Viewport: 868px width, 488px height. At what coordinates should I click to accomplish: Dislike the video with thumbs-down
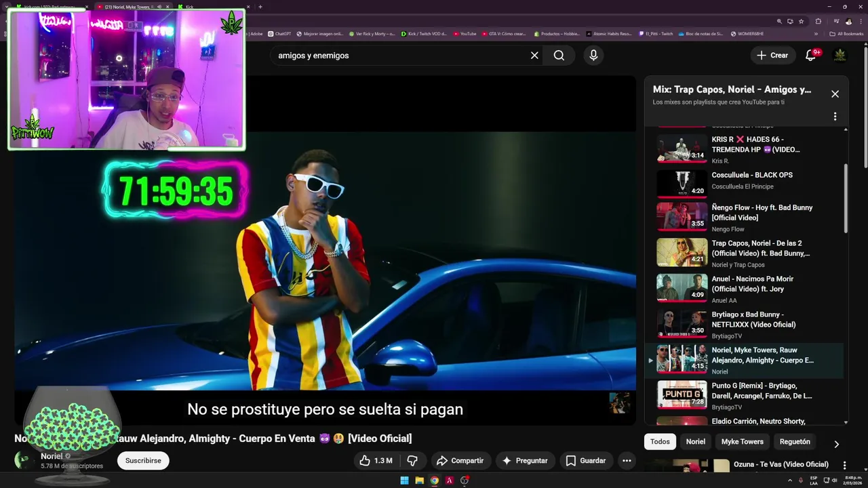pos(412,461)
